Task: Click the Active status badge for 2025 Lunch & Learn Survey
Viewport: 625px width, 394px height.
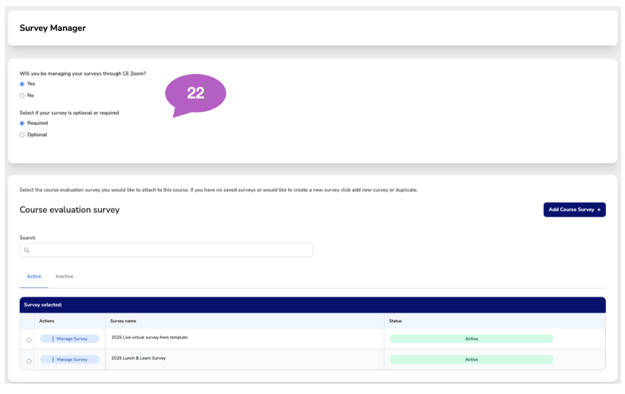Action: (x=471, y=359)
